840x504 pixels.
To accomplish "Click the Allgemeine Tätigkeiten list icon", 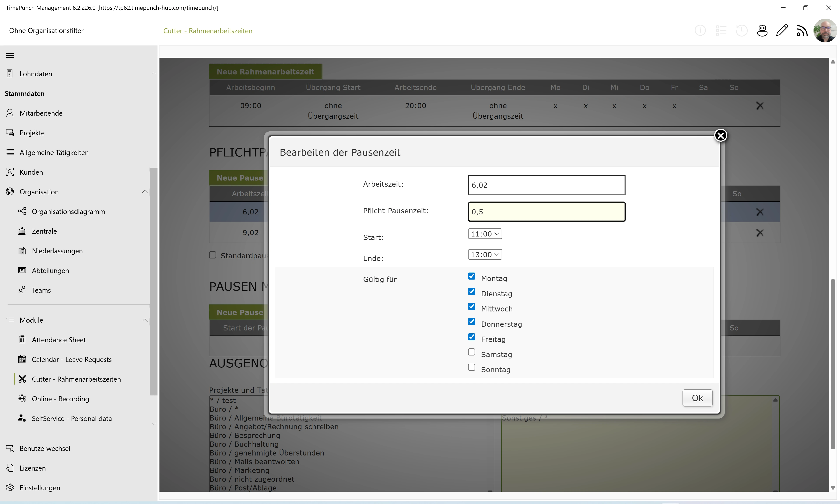I will click(10, 152).
